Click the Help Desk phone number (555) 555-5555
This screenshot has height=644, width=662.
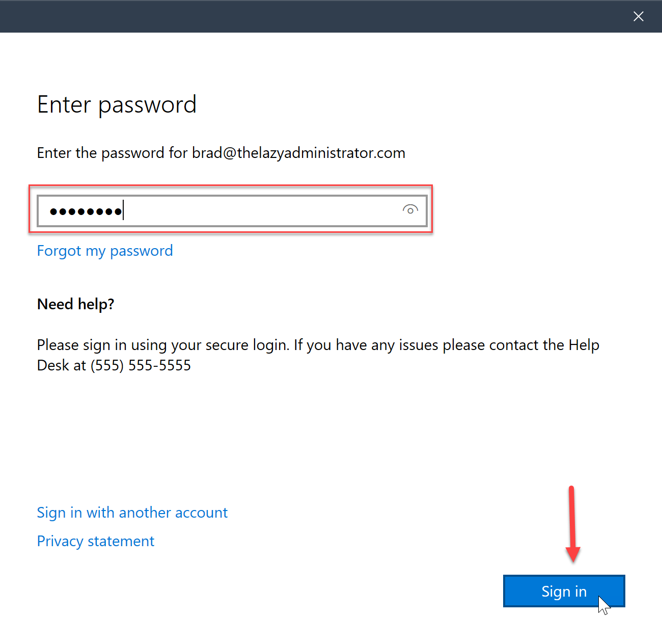coord(141,365)
